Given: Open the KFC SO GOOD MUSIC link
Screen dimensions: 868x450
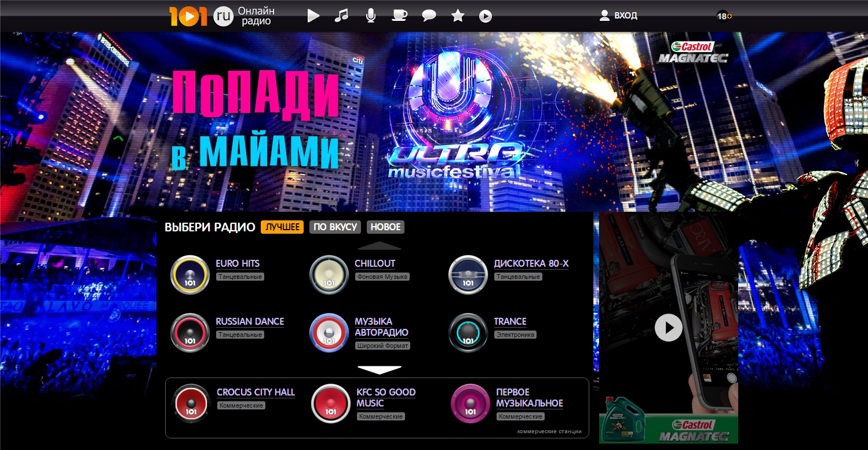Looking at the screenshot, I should (x=386, y=397).
